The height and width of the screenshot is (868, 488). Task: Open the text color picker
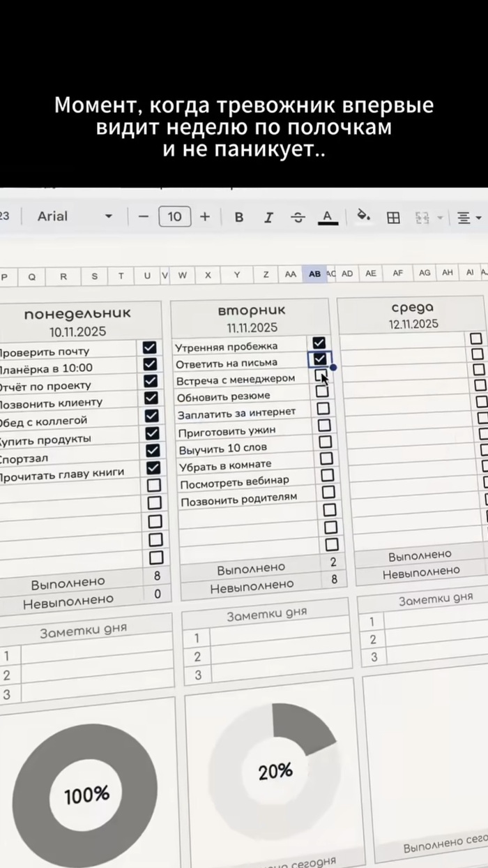pyautogui.click(x=327, y=217)
